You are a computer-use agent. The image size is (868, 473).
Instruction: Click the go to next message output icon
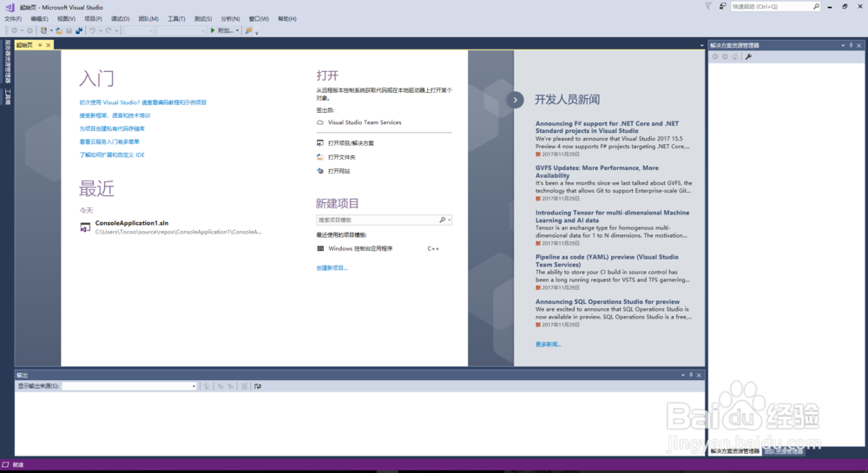coord(230,386)
